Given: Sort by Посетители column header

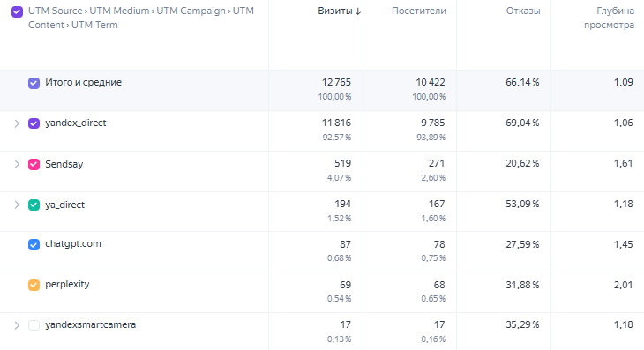Looking at the screenshot, I should tap(418, 11).
